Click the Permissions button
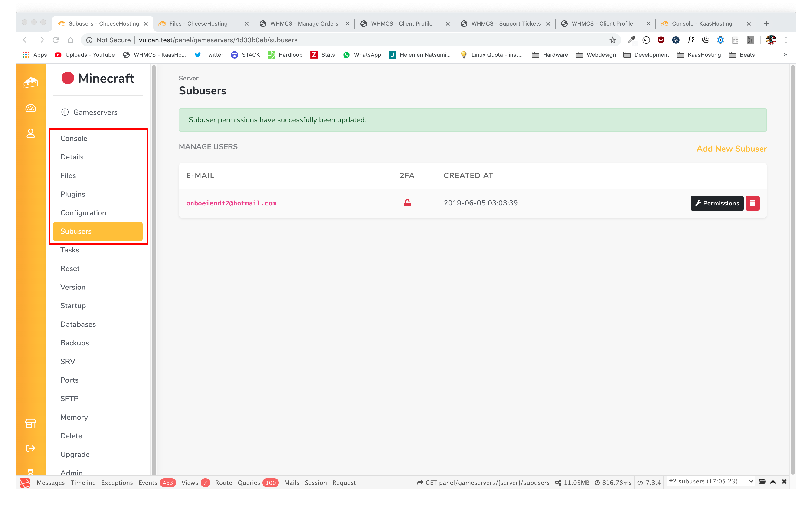 click(x=717, y=203)
